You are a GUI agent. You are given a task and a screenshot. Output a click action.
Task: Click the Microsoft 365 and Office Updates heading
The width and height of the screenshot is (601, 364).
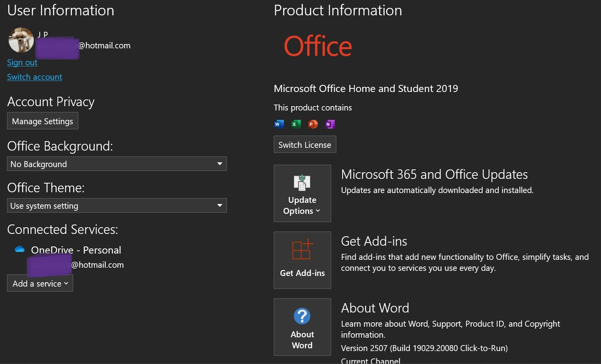(434, 174)
